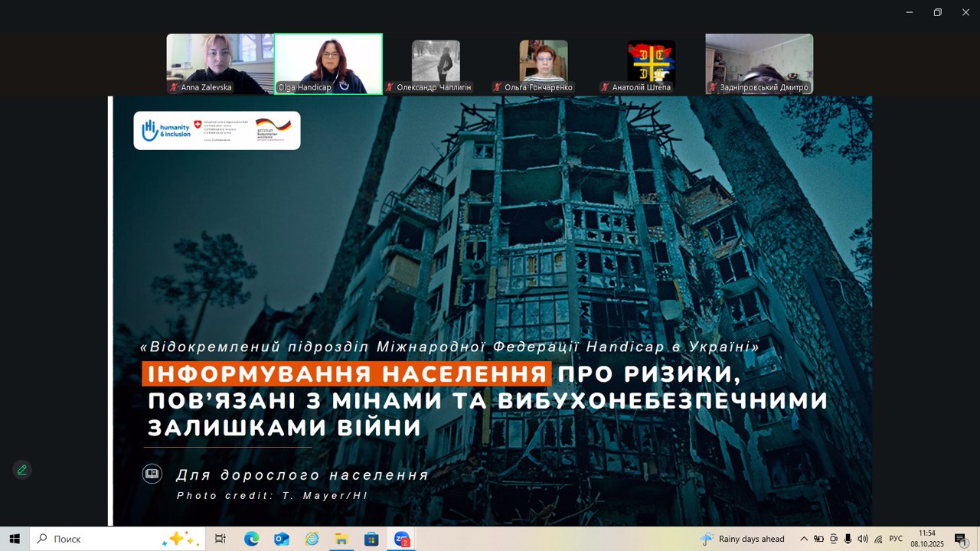
Task: Select Olga Handicap's video tile
Action: click(x=328, y=64)
